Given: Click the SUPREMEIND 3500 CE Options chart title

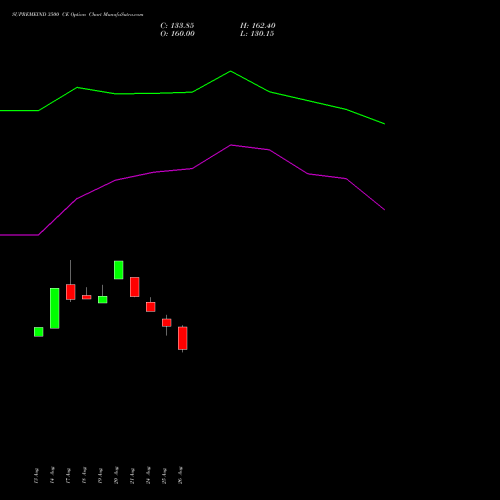Looking at the screenshot, I should coord(77,15).
